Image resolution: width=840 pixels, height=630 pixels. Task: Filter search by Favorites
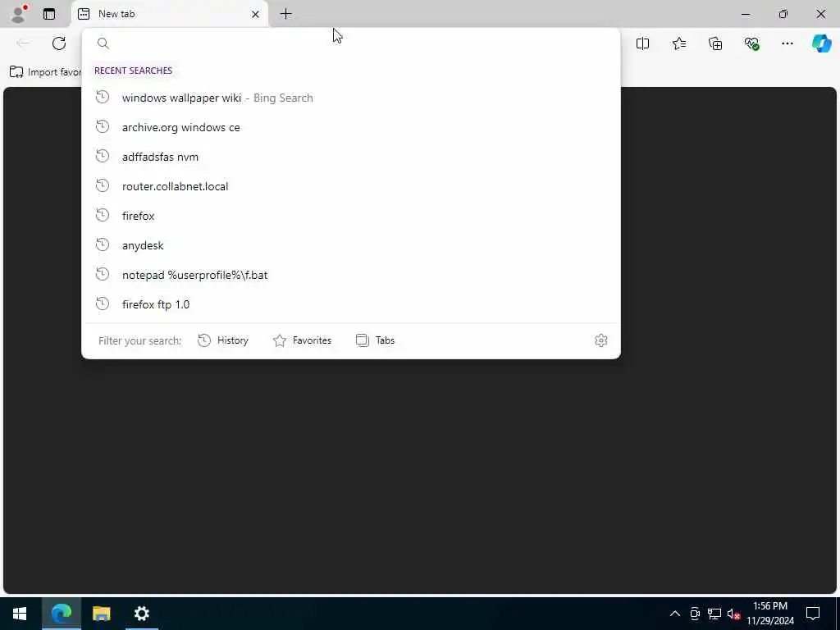[302, 340]
